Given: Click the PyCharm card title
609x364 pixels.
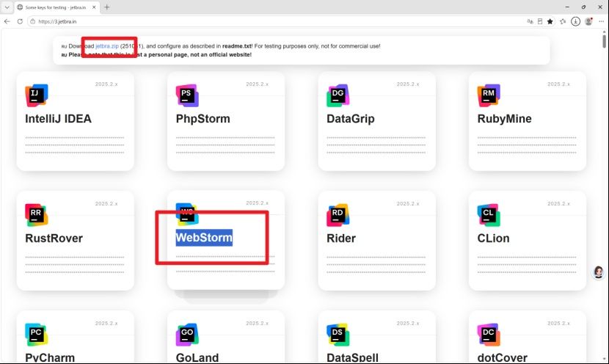Looking at the screenshot, I should [50, 357].
